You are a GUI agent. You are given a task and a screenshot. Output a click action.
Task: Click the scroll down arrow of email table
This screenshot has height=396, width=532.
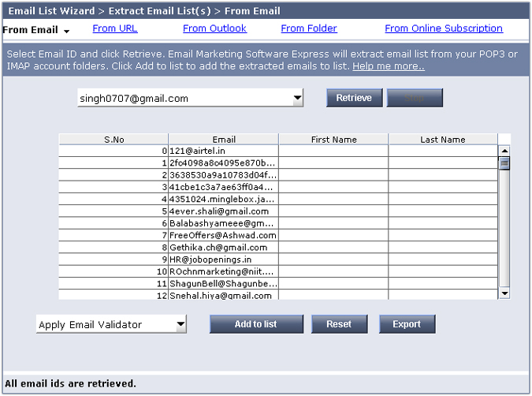tap(504, 293)
